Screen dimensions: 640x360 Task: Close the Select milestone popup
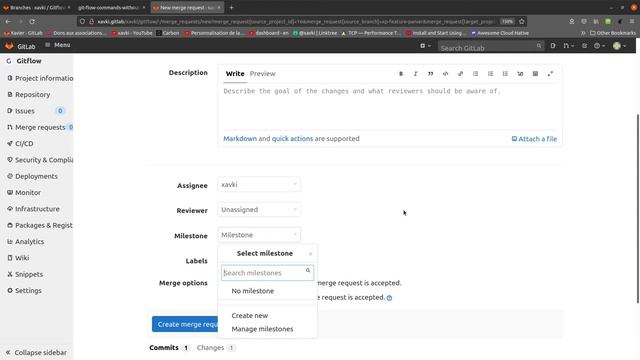click(x=310, y=254)
